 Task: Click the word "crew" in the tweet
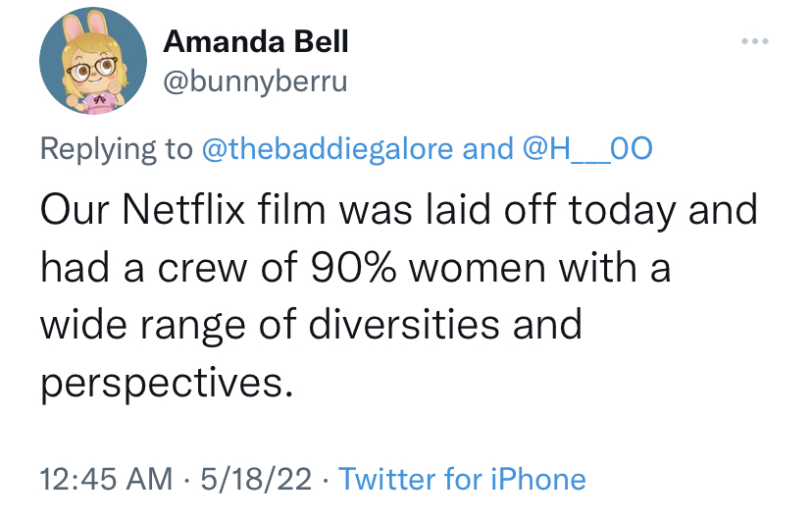coord(202,269)
